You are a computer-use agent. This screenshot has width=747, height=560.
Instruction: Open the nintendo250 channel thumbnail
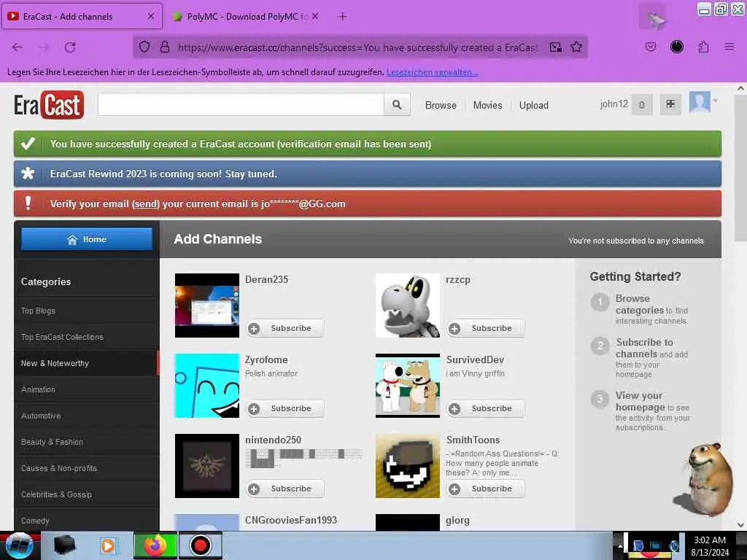[x=206, y=466]
